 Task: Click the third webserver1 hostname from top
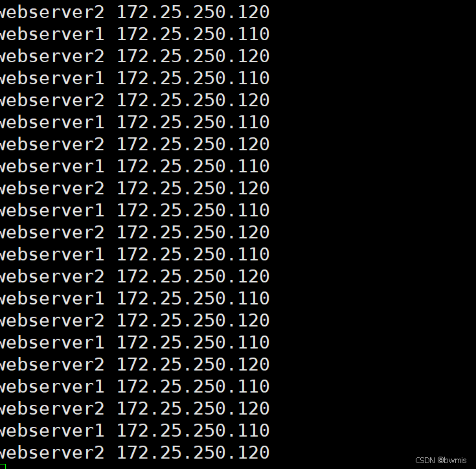coord(52,122)
